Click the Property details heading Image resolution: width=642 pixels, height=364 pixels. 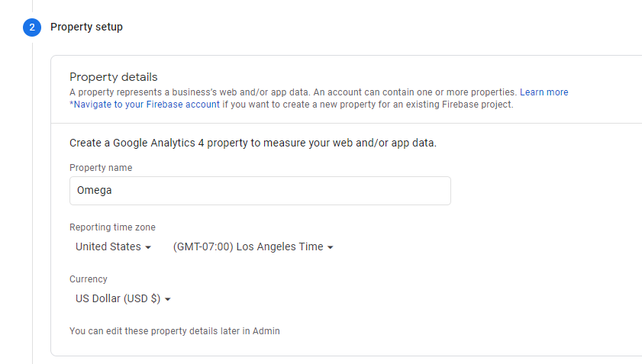pyautogui.click(x=114, y=77)
